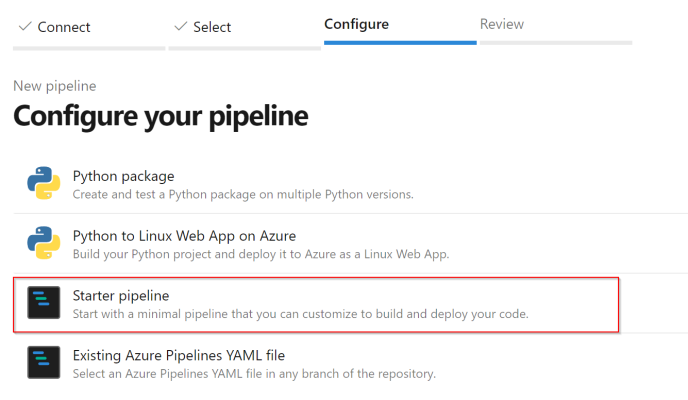Click the Python logo for Linux Web App

click(x=43, y=244)
